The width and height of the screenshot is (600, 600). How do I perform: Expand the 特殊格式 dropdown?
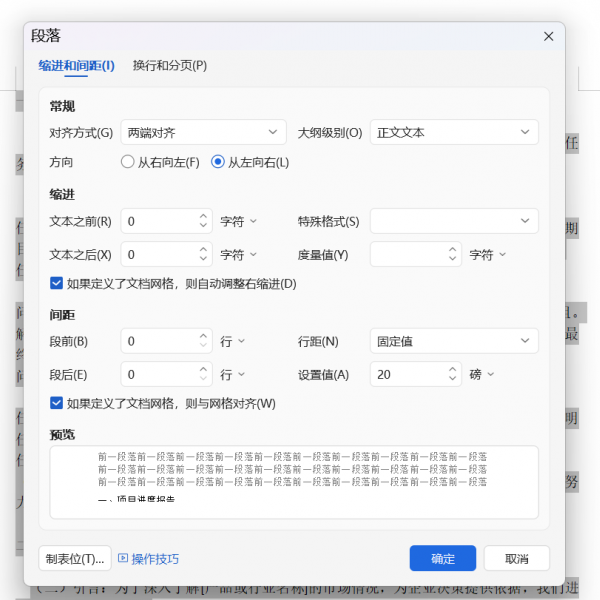[x=454, y=221]
